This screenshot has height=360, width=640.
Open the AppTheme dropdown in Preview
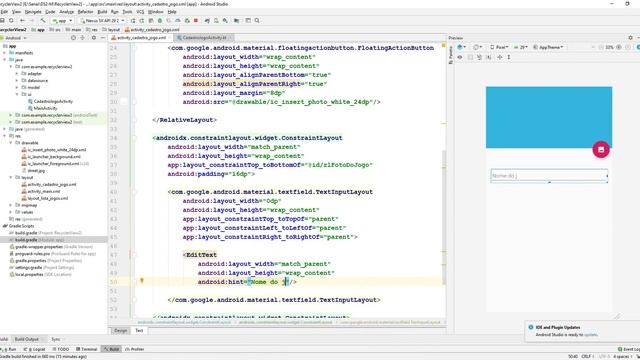548,47
